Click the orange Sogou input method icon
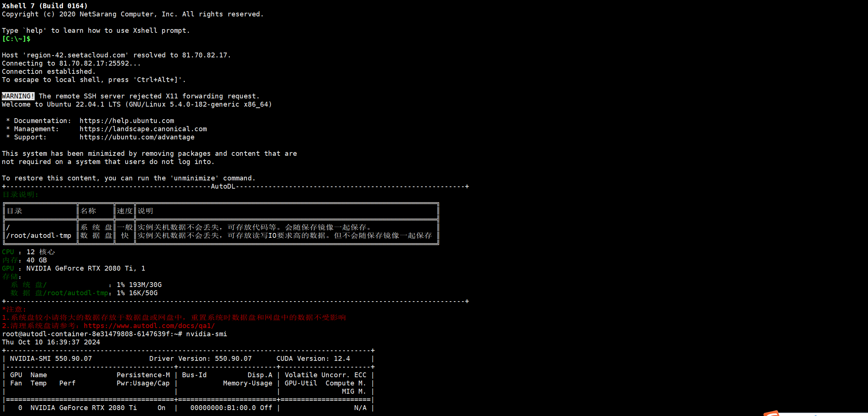This screenshot has width=868, height=416. 772,413
